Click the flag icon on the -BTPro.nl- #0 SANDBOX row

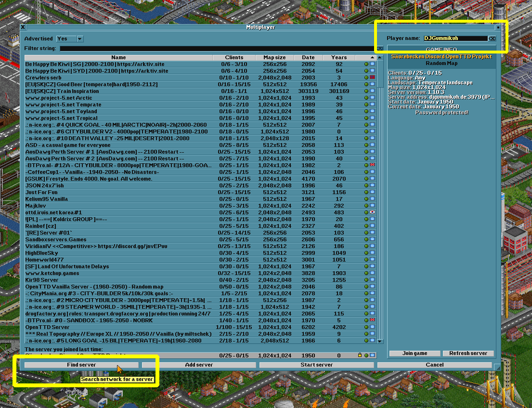372,320
